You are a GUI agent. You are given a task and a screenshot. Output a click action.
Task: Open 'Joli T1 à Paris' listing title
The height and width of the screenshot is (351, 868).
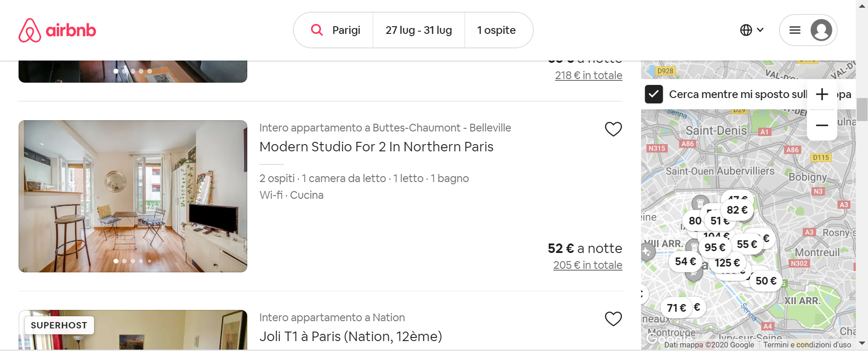click(x=350, y=337)
